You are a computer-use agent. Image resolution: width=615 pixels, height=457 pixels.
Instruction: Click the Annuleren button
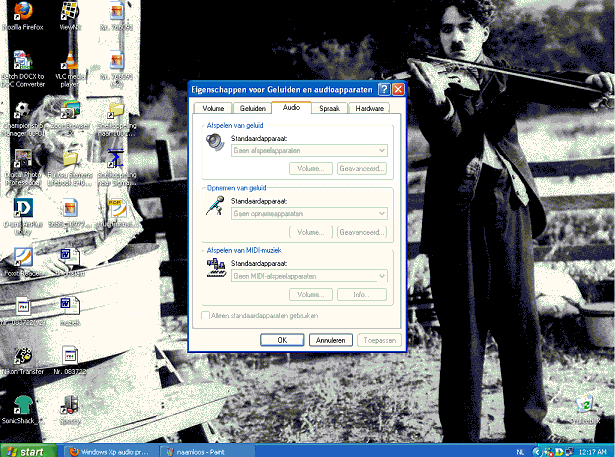point(329,340)
